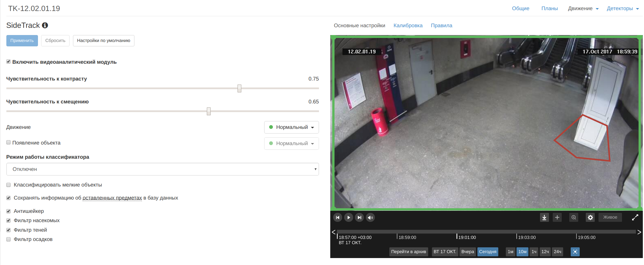Select Сегодня on timeline

(x=488, y=252)
